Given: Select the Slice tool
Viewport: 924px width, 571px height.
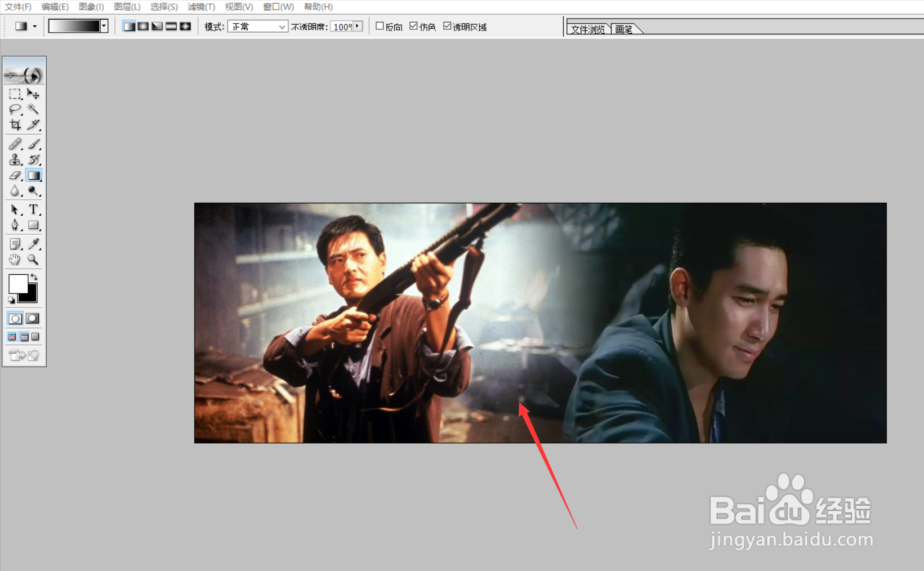Looking at the screenshot, I should pos(33,124).
